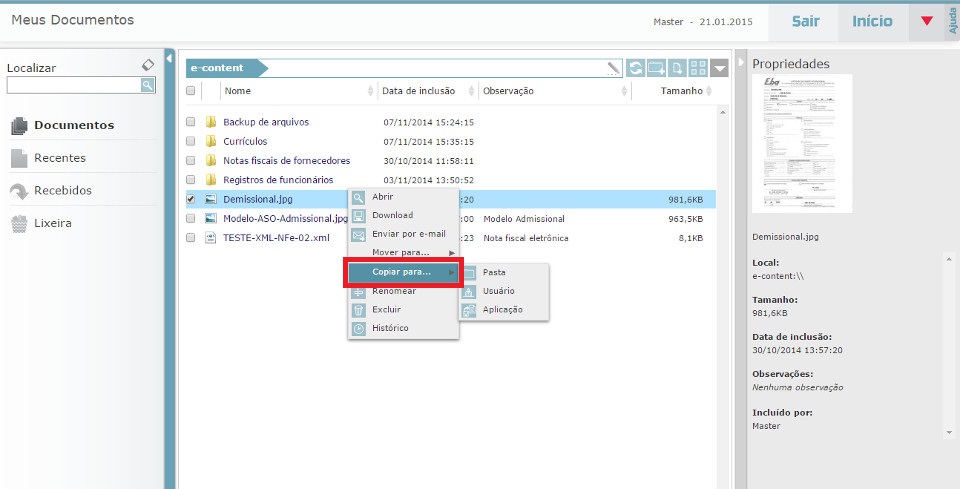Sort by the Tamanho column header
The width and height of the screenshot is (960, 489).
tap(681, 91)
